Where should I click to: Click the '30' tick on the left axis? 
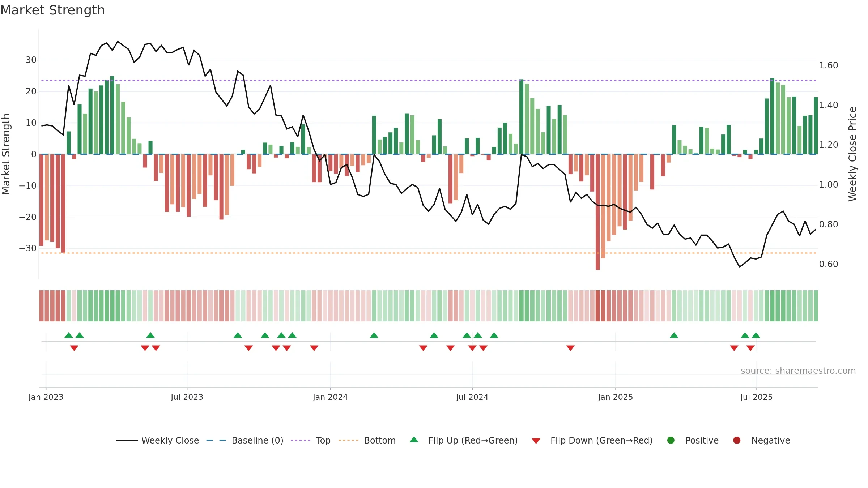click(x=31, y=60)
